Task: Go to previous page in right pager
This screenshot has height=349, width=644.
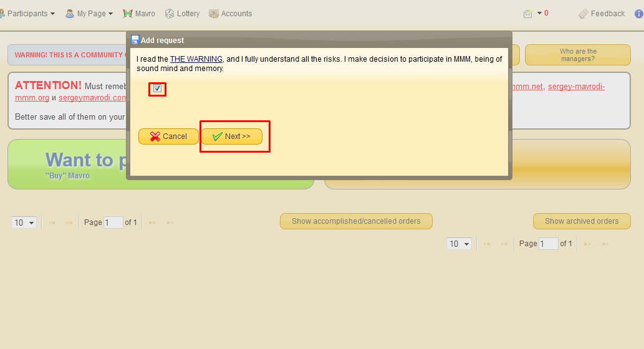Action: click(x=504, y=244)
